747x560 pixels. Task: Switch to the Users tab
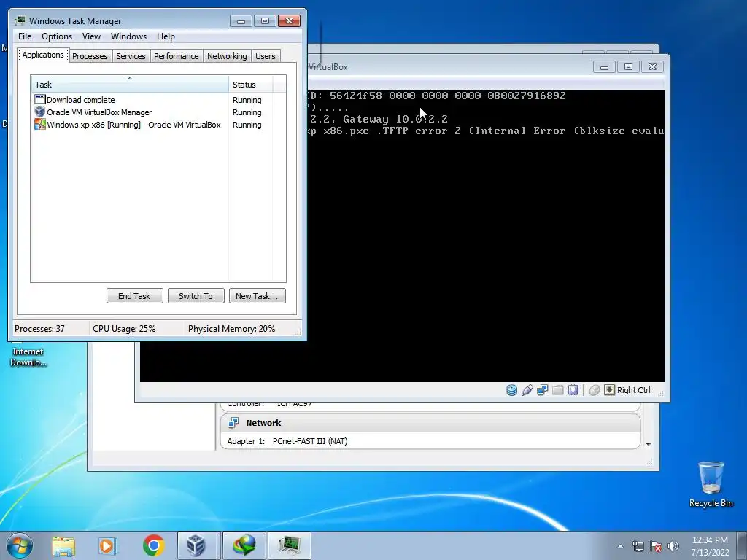pyautogui.click(x=266, y=56)
